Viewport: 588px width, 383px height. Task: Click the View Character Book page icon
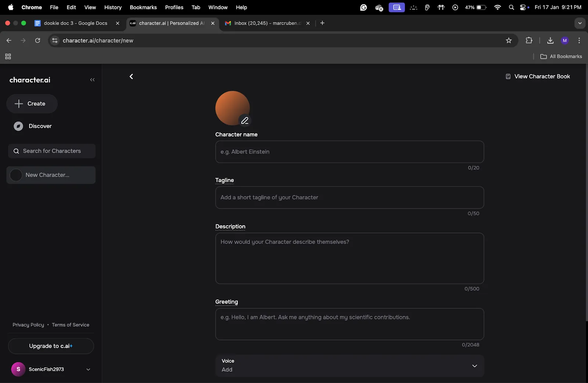[508, 77]
